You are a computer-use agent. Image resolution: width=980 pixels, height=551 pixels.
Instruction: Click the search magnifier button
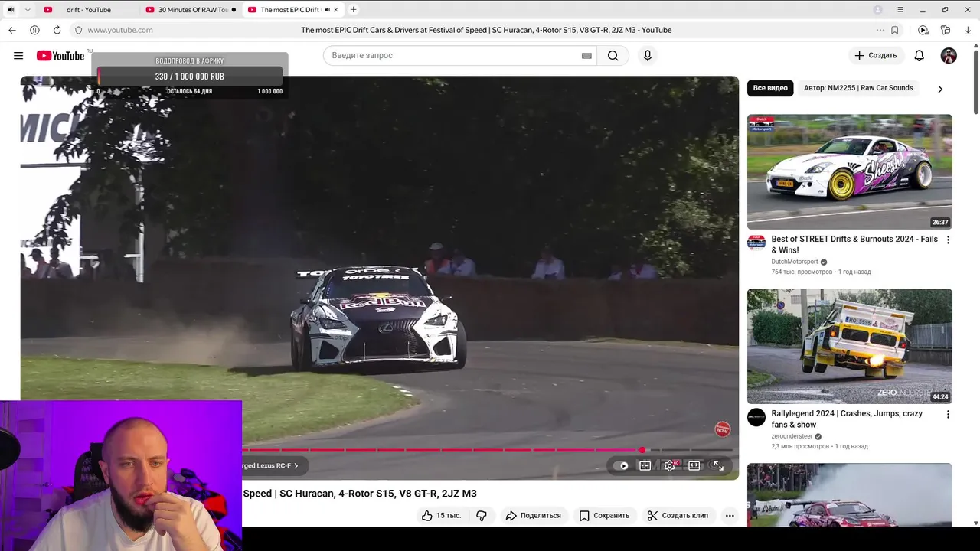tap(613, 56)
